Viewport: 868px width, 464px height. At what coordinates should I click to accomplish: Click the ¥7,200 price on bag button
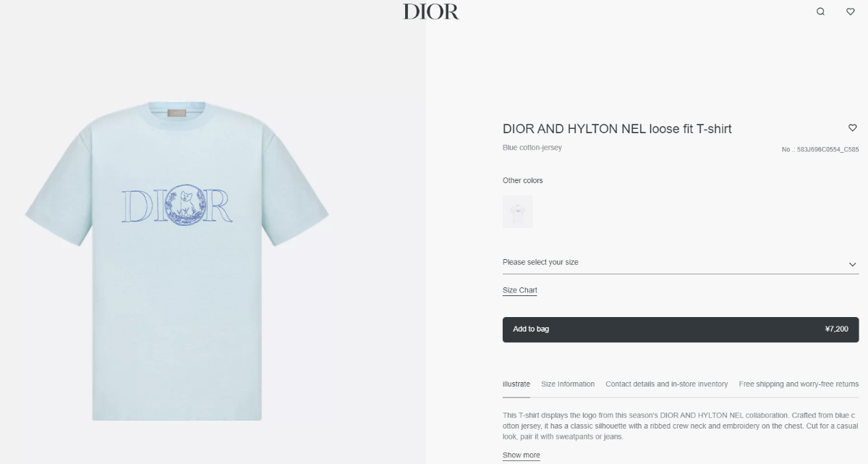click(836, 329)
